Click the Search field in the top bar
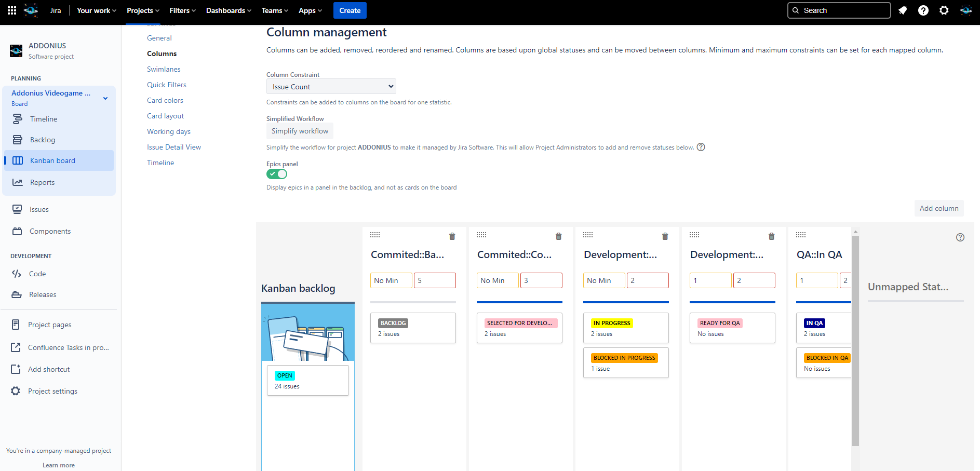980x471 pixels. click(838, 10)
